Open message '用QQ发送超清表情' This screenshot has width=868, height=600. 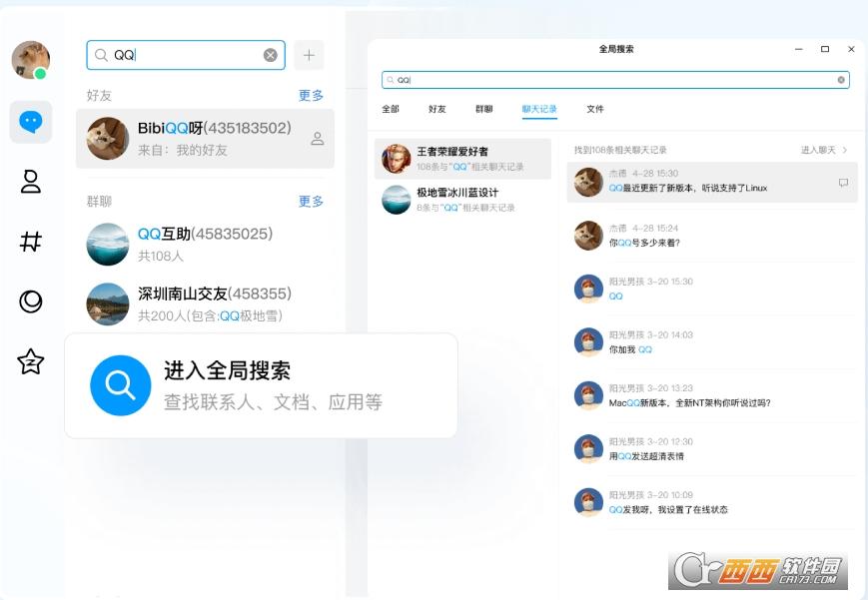712,449
